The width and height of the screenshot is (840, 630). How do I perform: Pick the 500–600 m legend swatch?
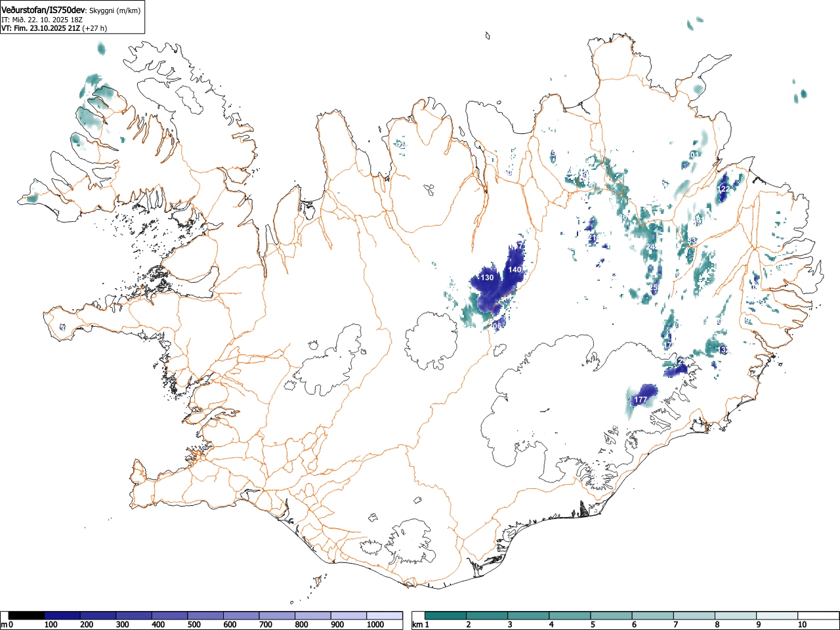205,616
